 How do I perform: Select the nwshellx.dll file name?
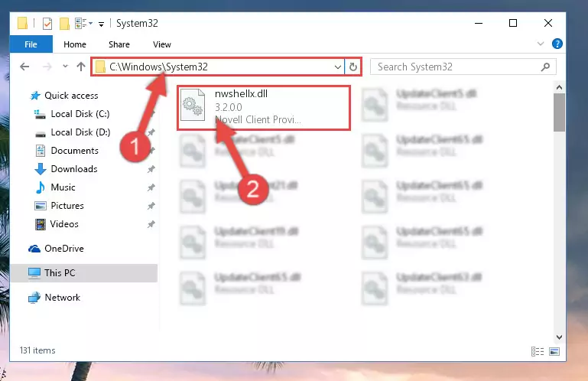pyautogui.click(x=241, y=94)
